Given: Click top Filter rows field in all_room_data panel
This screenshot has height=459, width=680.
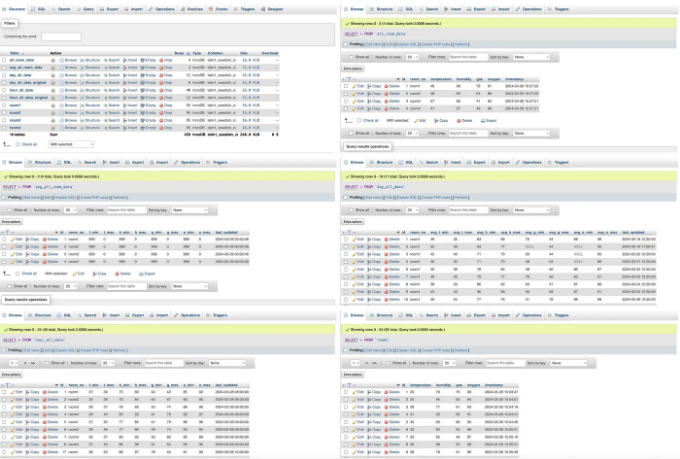Looking at the screenshot, I should pyautogui.click(x=468, y=57).
